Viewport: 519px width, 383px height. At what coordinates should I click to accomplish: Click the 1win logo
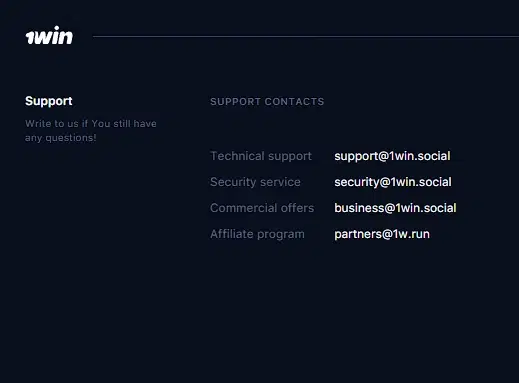coord(49,35)
